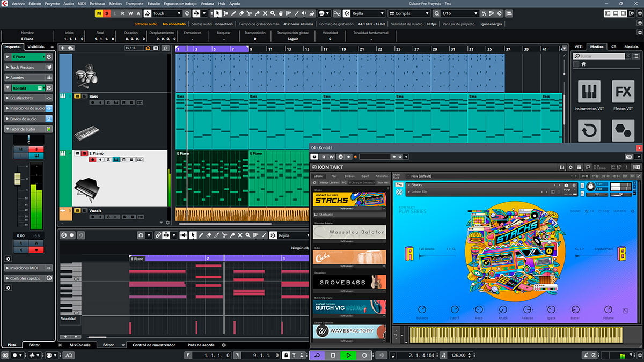Screen dimensions: 644x362
Task: Open track search magnifier above track list
Action: (165, 48)
